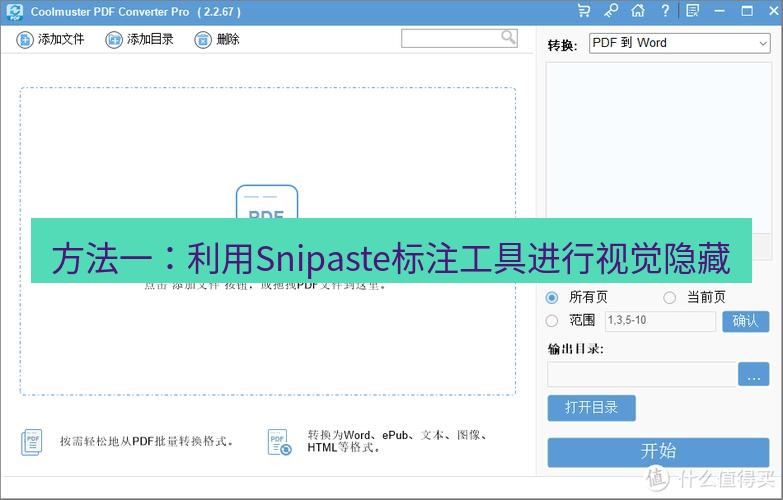Click the 转换为Word、ePub description text

397,441
